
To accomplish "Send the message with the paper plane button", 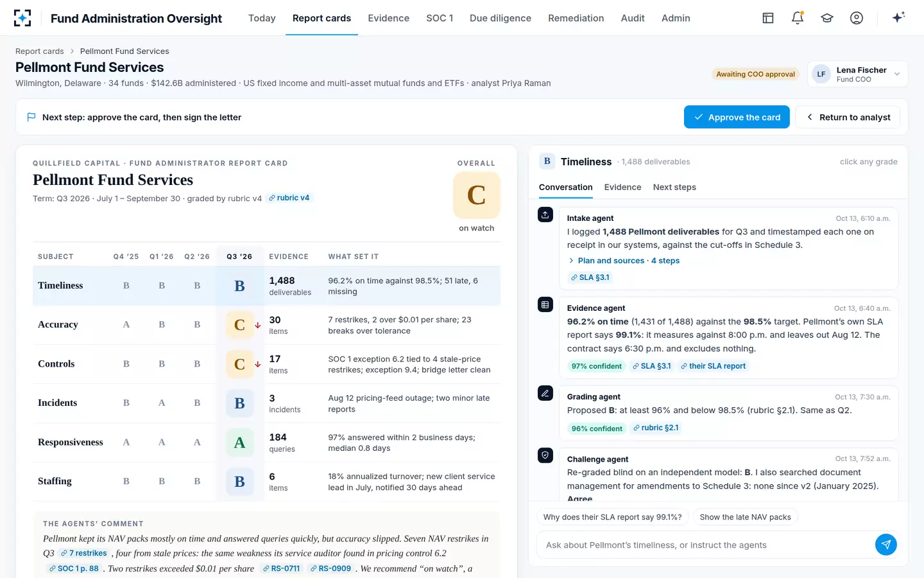I will coord(886,545).
